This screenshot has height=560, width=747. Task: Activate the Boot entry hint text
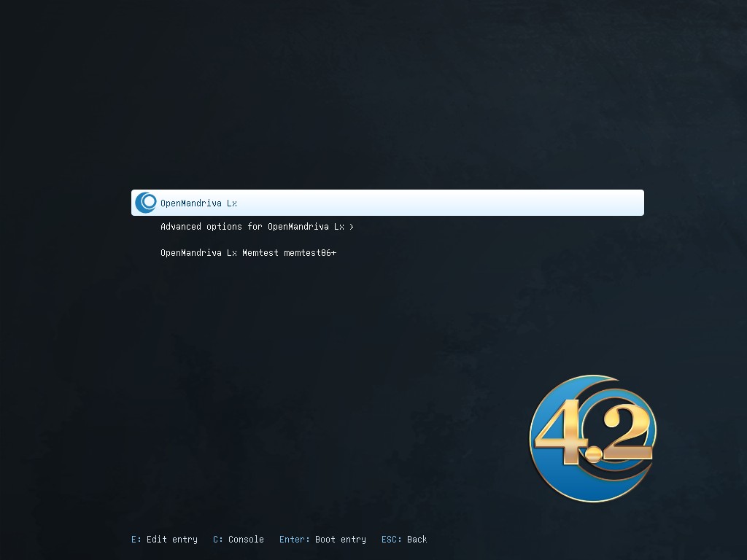341,540
